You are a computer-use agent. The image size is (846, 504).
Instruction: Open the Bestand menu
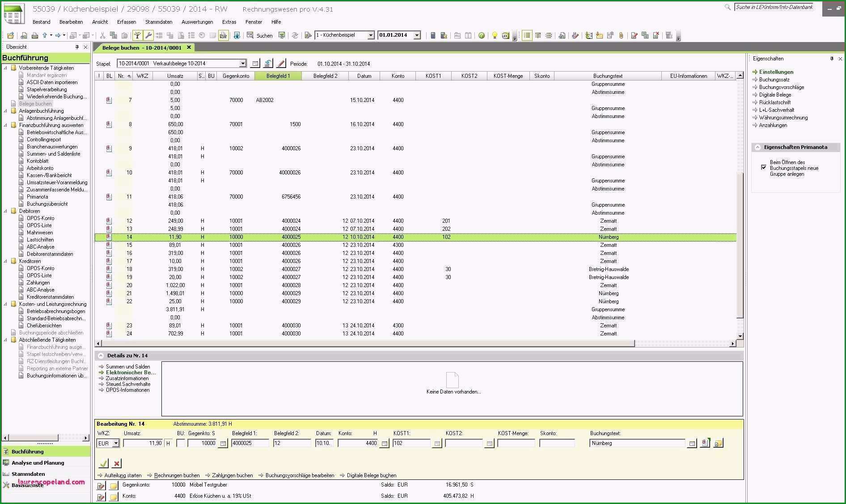(41, 22)
